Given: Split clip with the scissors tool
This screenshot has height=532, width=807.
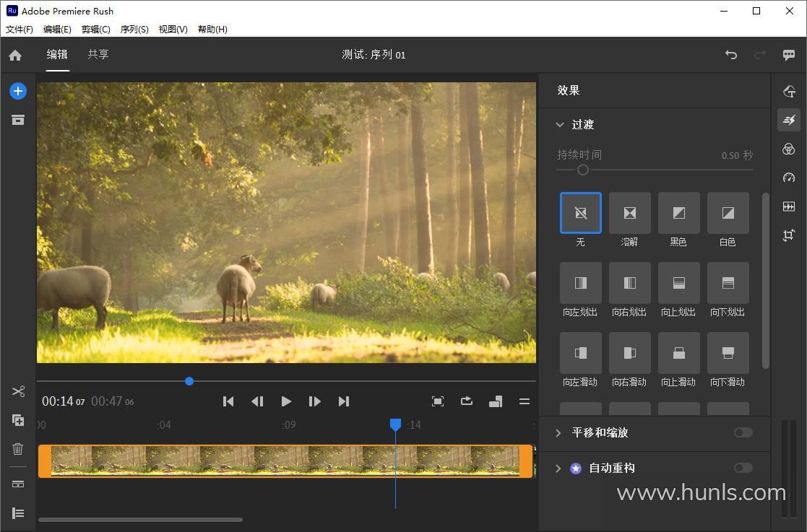Looking at the screenshot, I should 18,392.
